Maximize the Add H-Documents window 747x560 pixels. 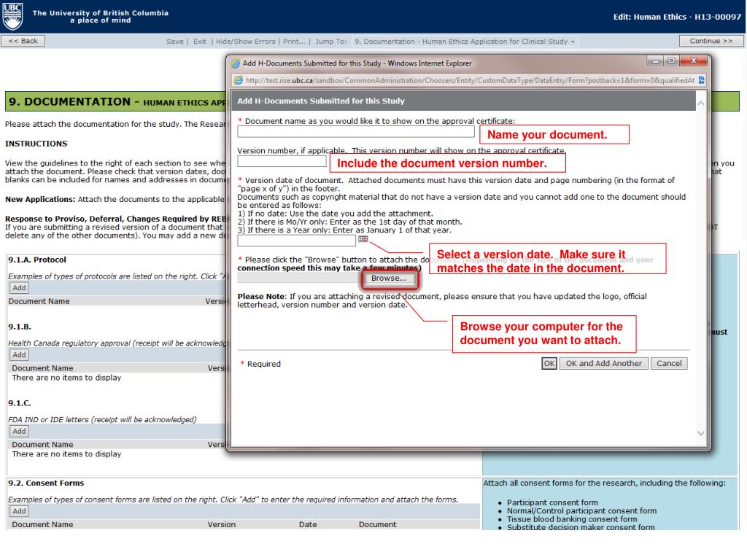[x=671, y=61]
